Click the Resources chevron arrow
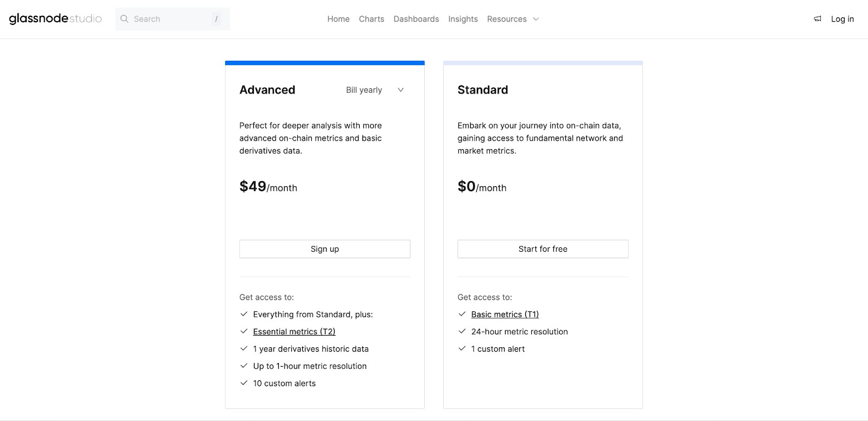The image size is (868, 421). pyautogui.click(x=536, y=19)
